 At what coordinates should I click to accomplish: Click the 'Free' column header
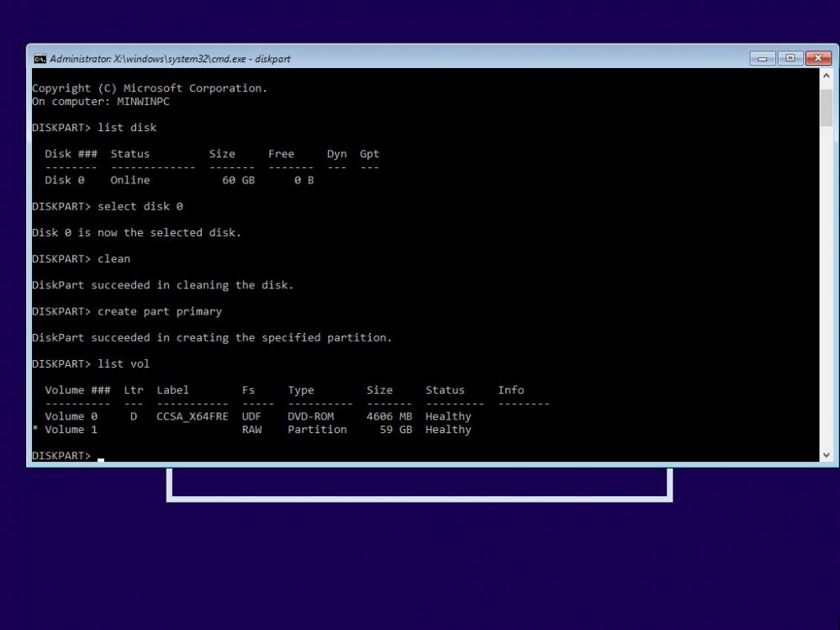281,154
